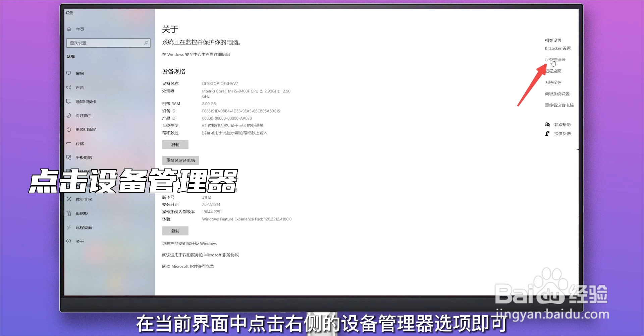644x336 pixels.
Task: Click the 系统正在监控并保护你的电脑 status text
Action: 201,42
